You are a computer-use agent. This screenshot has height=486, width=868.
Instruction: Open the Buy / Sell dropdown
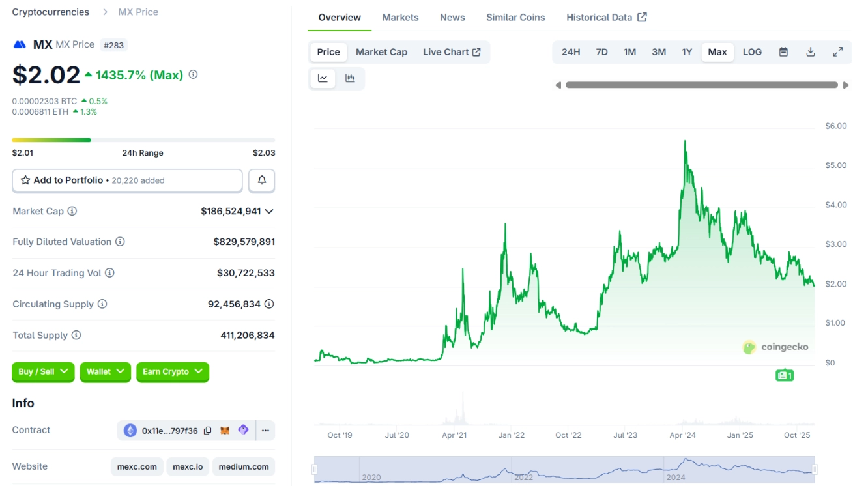(x=43, y=372)
